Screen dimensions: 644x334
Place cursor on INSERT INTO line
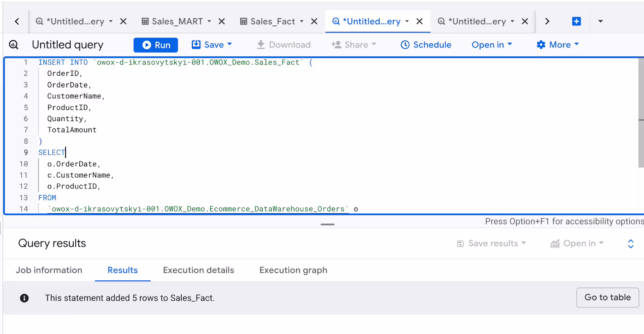click(x=175, y=62)
